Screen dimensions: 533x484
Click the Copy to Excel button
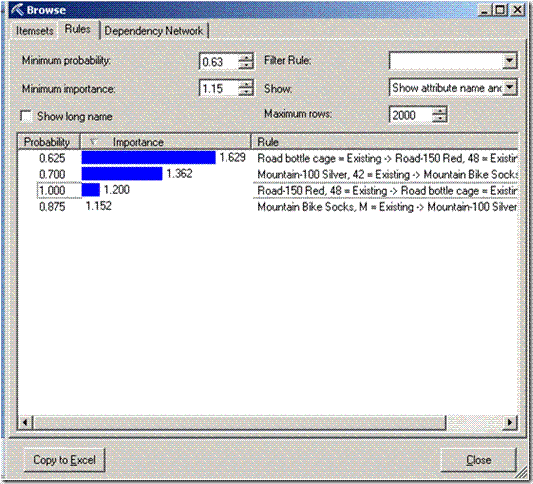point(65,460)
